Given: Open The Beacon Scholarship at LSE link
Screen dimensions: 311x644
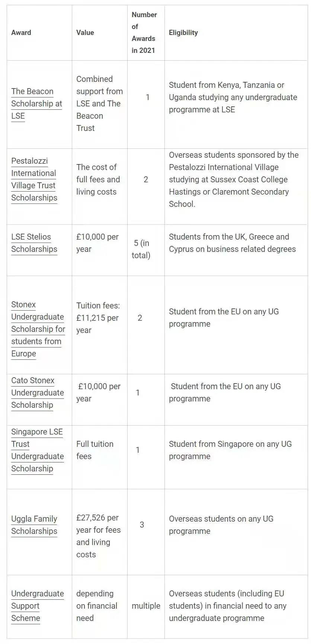Looking at the screenshot, I should pyautogui.click(x=36, y=103).
